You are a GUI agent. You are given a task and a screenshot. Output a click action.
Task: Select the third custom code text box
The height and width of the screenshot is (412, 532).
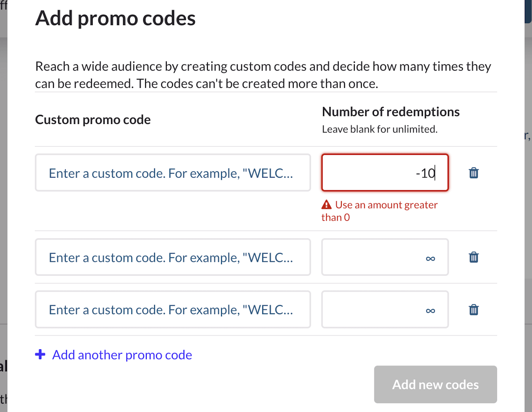[x=173, y=310]
